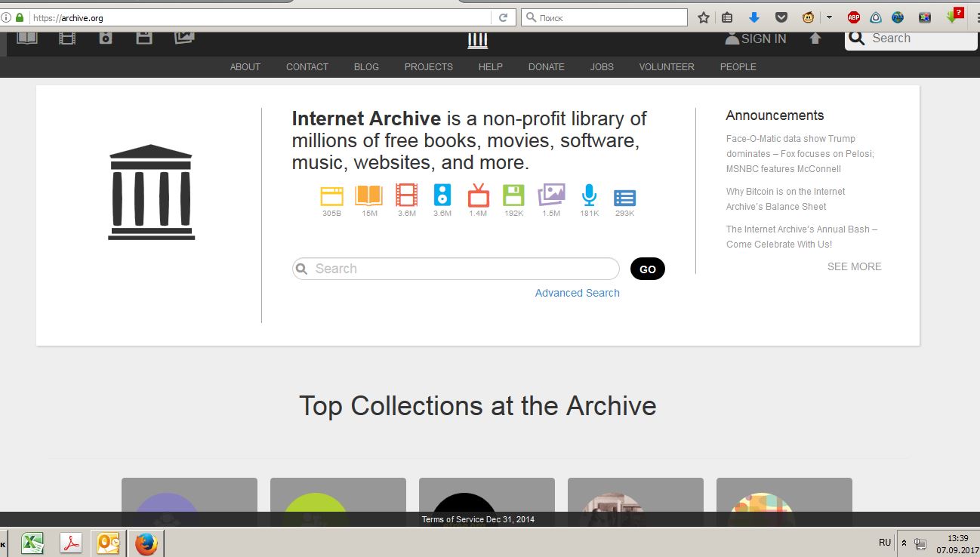Viewport: 980px width, 557px height.
Task: Open the Images icon in top bar
Action: [184, 37]
